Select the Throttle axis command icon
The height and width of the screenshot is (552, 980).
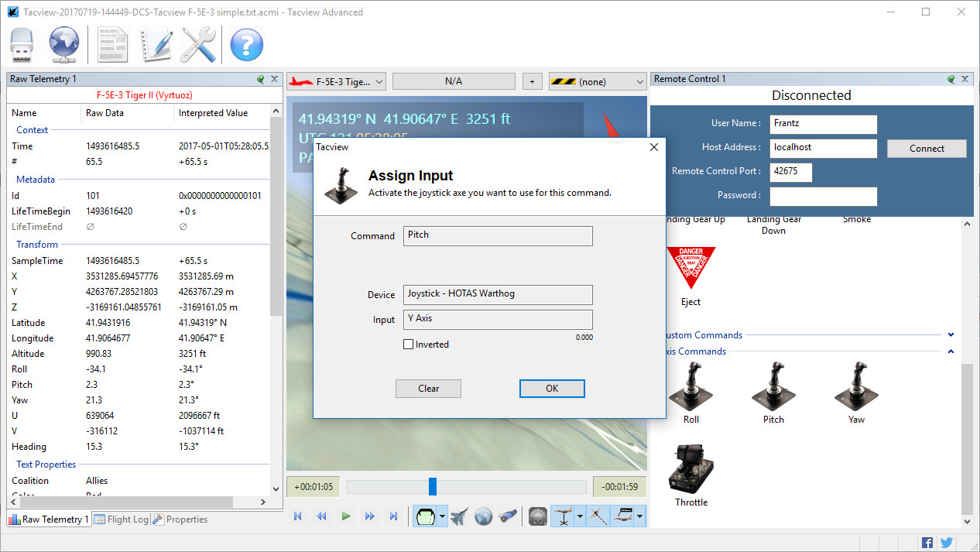690,468
